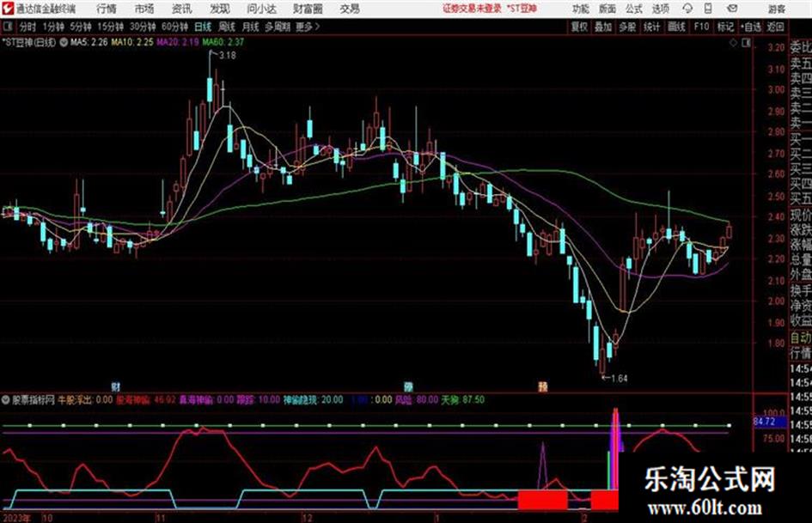Open the 版面 menu
The width and height of the screenshot is (812, 523).
[607, 9]
